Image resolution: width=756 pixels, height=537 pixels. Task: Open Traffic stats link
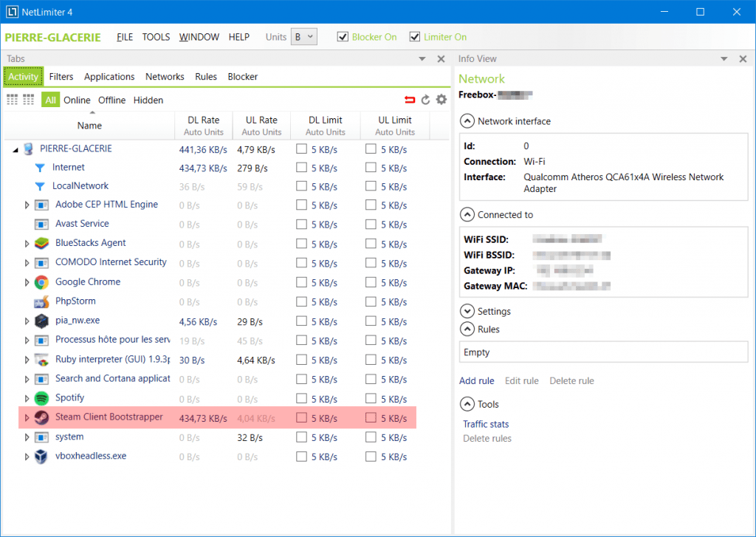pos(486,424)
